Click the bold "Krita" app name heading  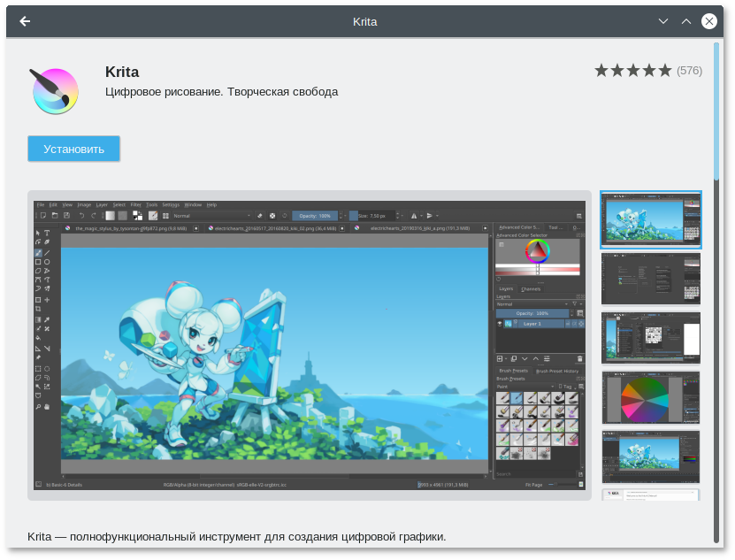coord(122,72)
